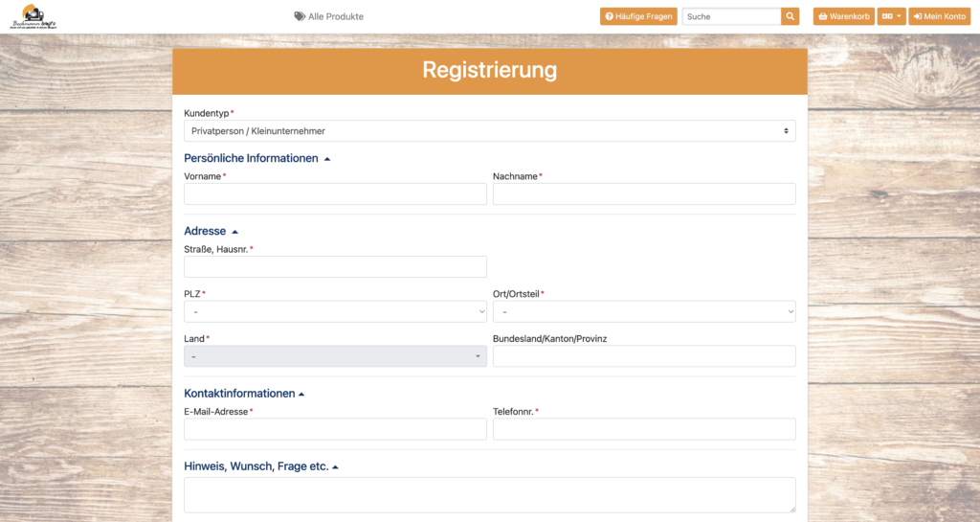
Task: Open the PLZ dropdown
Action: pyautogui.click(x=335, y=311)
